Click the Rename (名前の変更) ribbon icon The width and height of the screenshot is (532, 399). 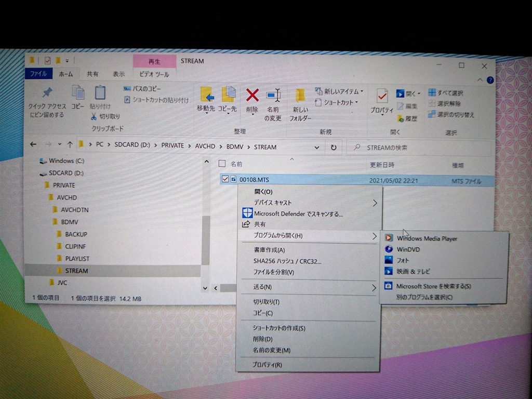point(273,96)
